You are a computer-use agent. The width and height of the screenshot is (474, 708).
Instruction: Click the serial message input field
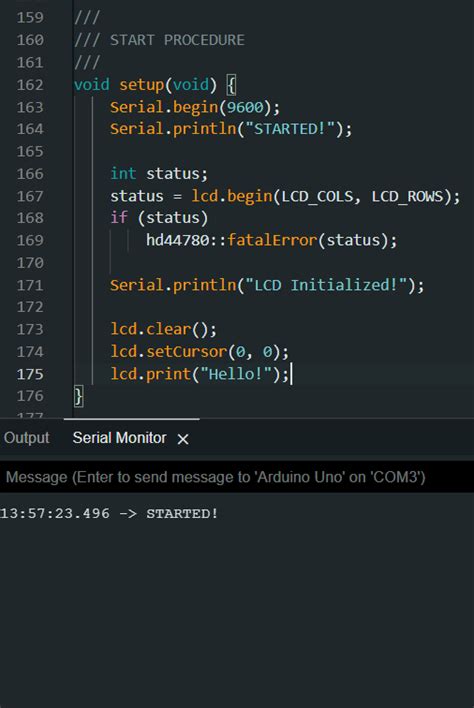[x=237, y=477]
